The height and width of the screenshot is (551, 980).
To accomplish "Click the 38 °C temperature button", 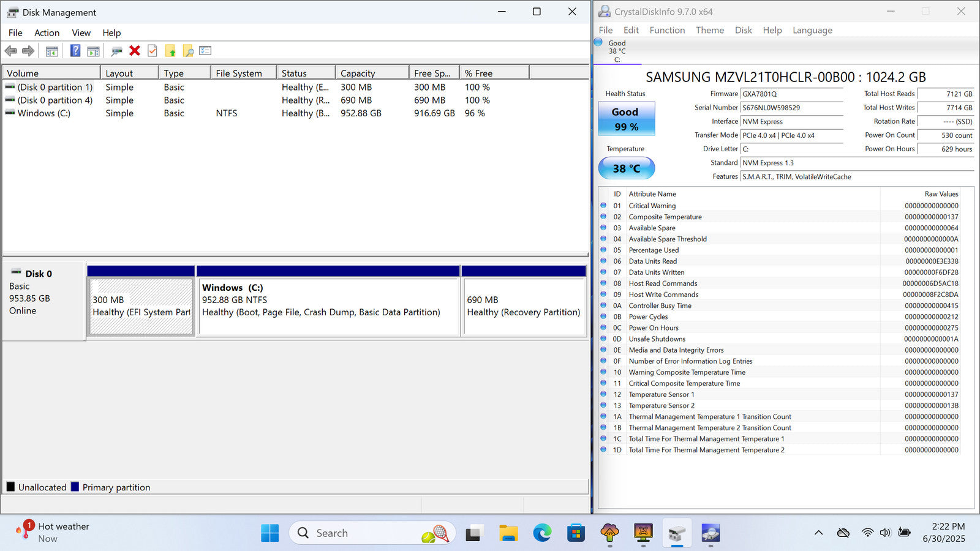I will tap(626, 168).
